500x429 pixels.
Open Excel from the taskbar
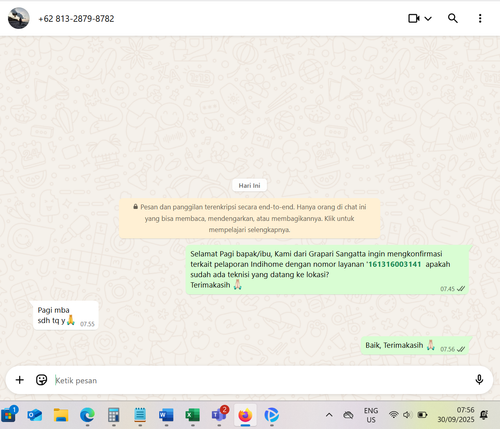[193, 415]
